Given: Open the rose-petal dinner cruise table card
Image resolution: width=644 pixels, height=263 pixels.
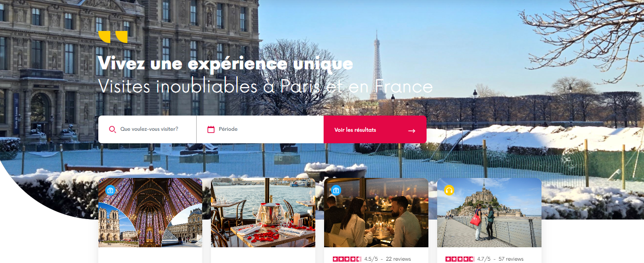Looking at the screenshot, I should click(263, 213).
